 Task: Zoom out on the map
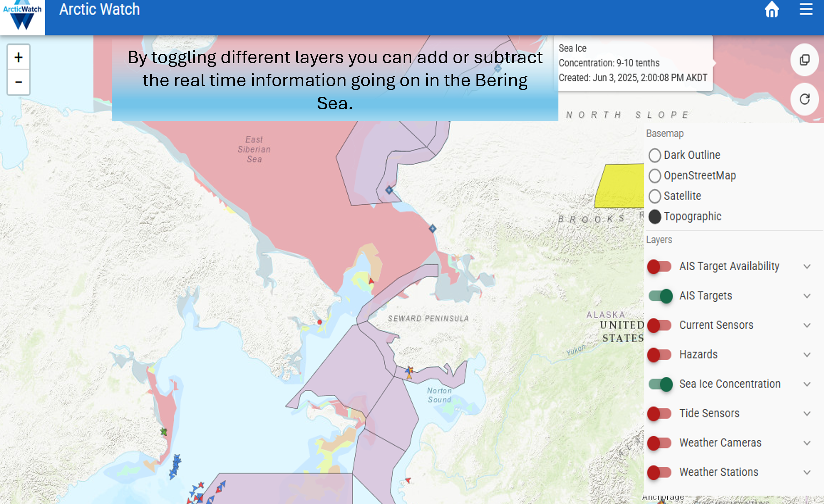19,82
